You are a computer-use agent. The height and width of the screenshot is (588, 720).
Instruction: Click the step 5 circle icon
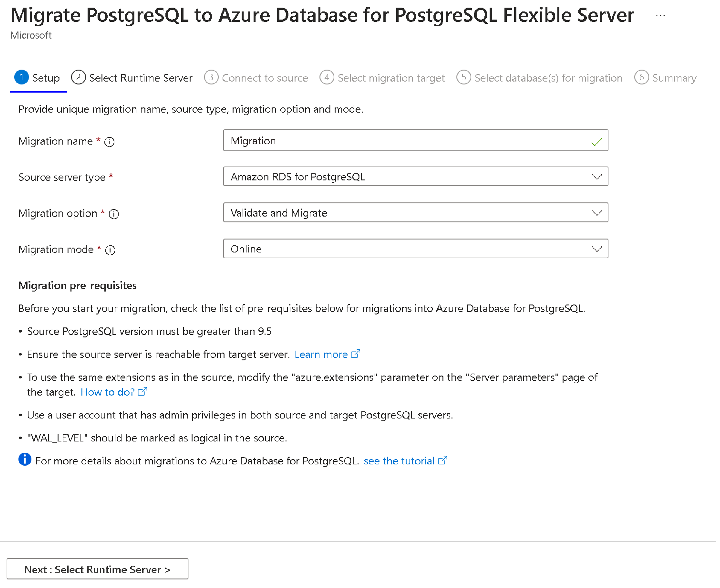coord(464,77)
